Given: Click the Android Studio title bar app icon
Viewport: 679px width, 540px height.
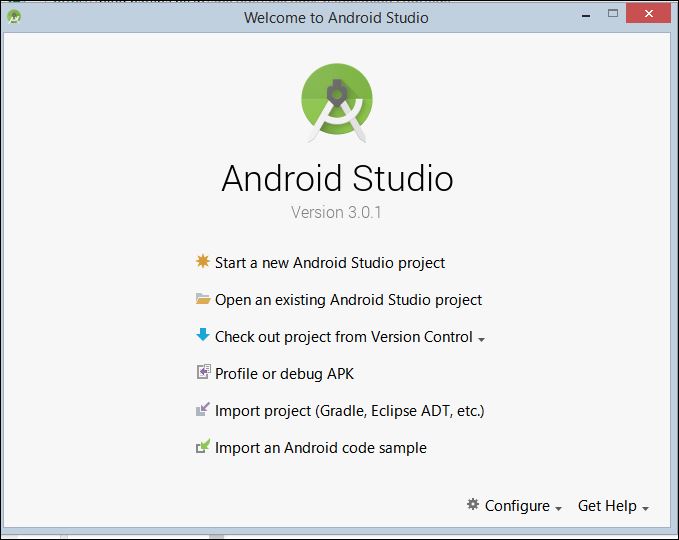Looking at the screenshot, I should [x=14, y=17].
